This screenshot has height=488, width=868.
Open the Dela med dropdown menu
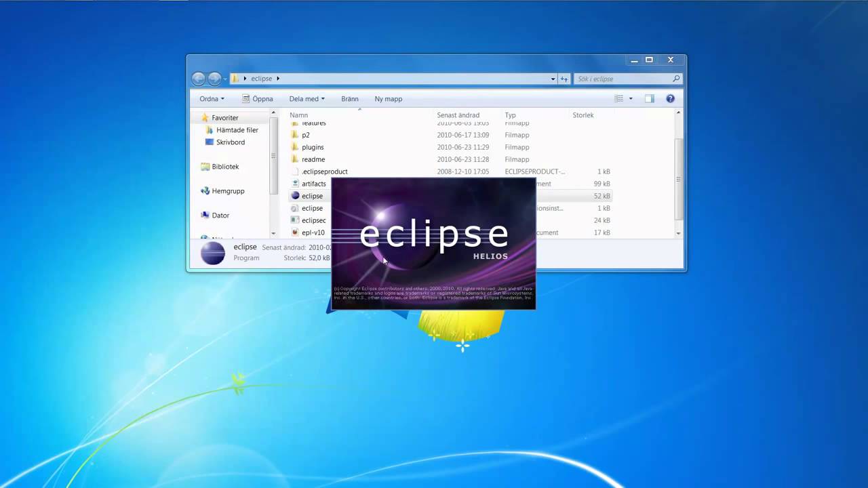point(307,99)
